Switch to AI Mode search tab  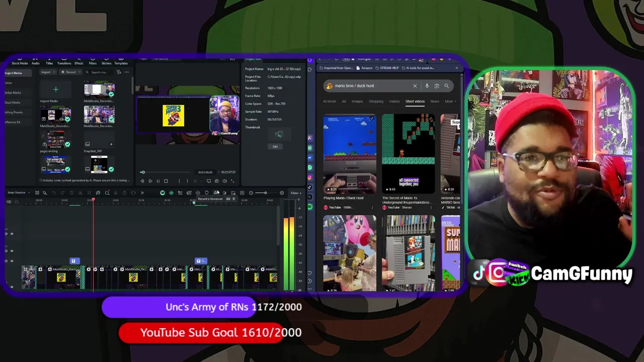pyautogui.click(x=330, y=102)
